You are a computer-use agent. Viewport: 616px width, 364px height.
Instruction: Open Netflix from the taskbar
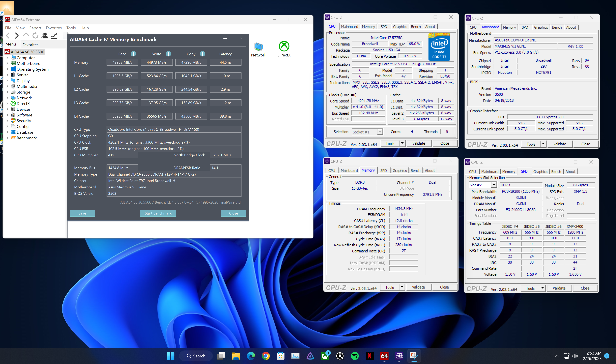[369, 356]
